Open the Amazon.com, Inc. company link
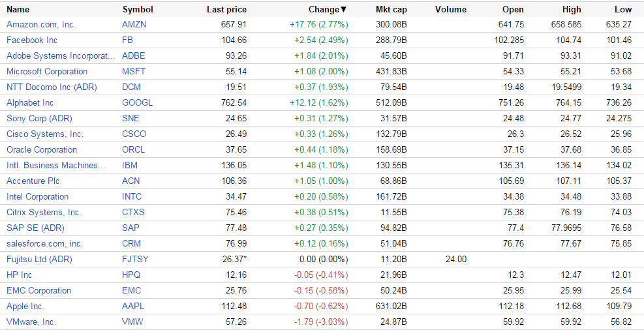 [x=41, y=24]
